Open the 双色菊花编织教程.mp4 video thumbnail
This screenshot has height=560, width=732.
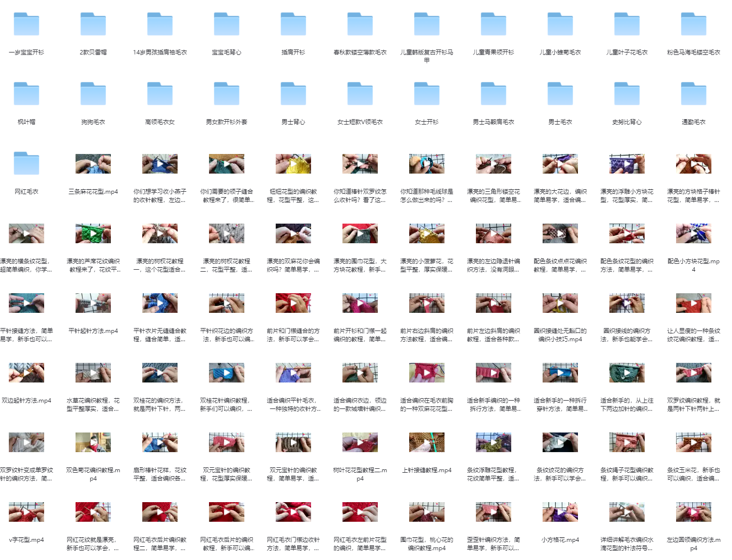tap(93, 442)
